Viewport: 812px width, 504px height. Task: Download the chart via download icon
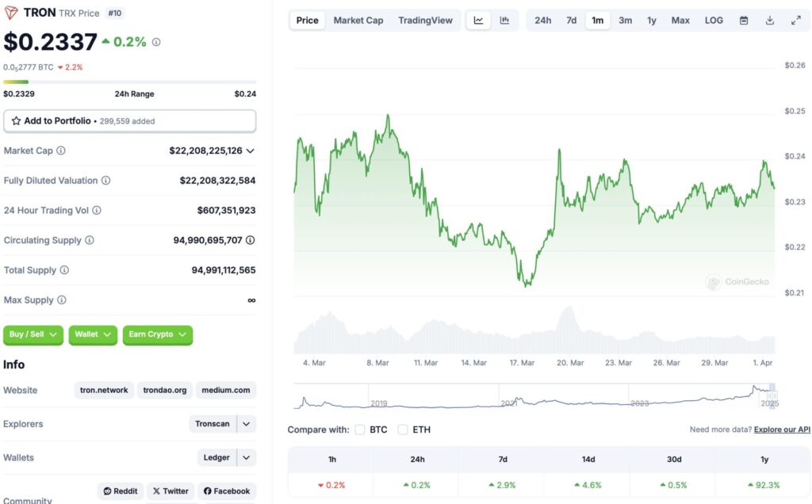click(x=769, y=20)
